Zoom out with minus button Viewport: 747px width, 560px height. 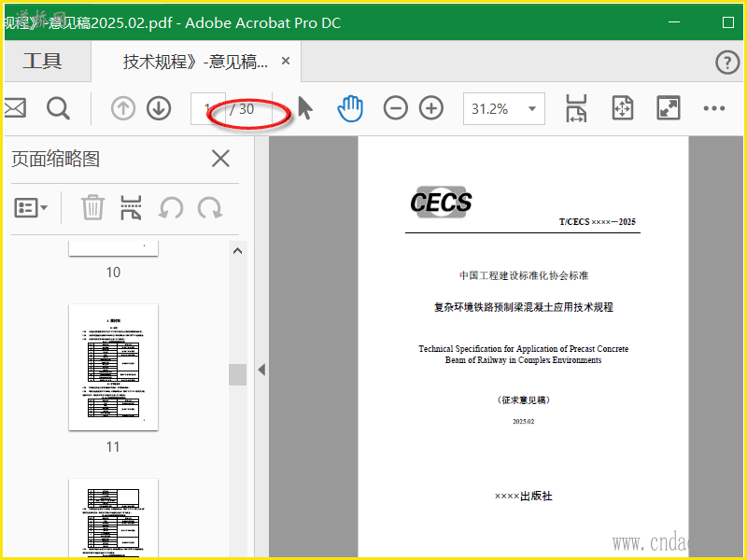[395, 108]
